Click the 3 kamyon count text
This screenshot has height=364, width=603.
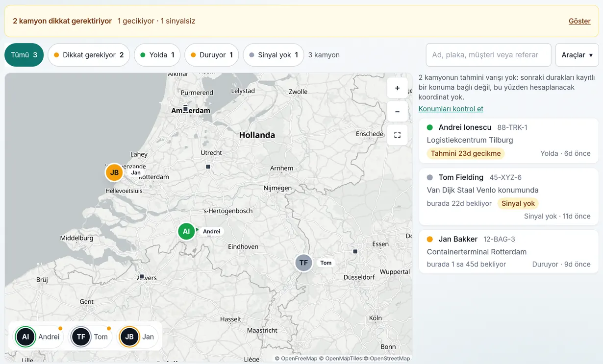324,55
